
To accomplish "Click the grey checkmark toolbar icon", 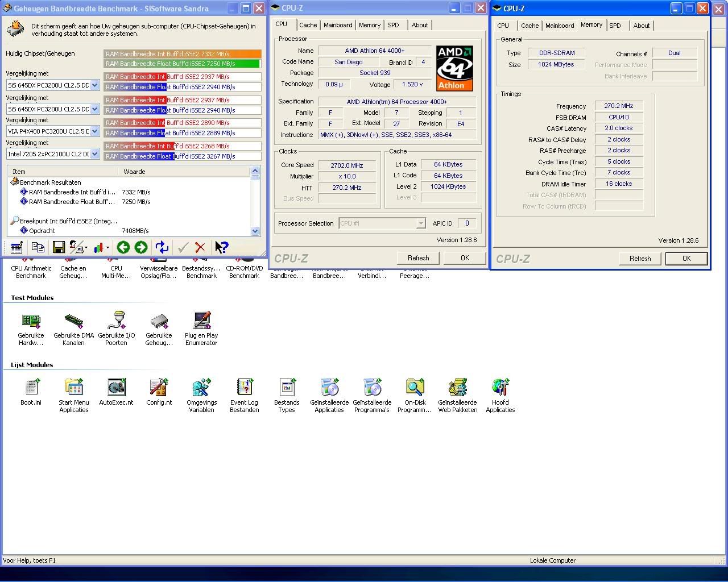I will pyautogui.click(x=183, y=247).
